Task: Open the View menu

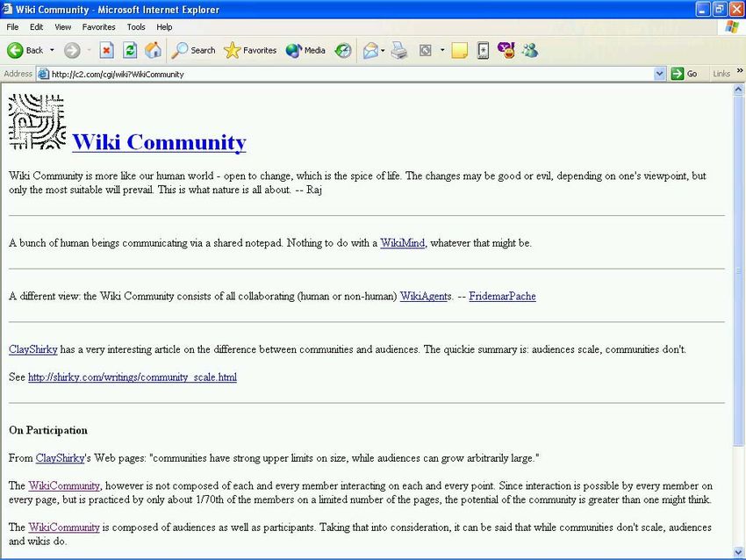Action: click(x=63, y=27)
